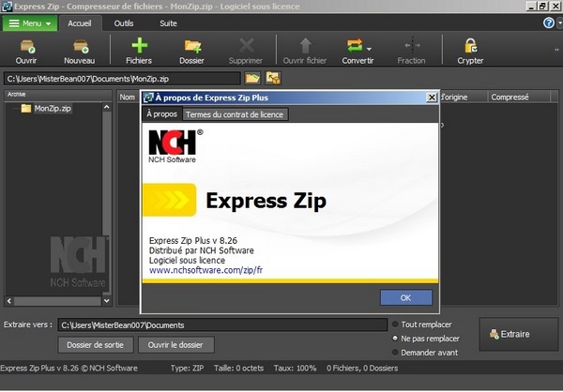
Task: Click the Ouvrir fichier arrow icon
Action: point(305,46)
